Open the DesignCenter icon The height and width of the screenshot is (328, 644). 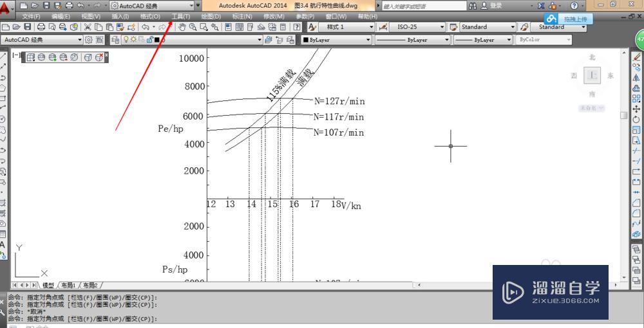(239, 27)
